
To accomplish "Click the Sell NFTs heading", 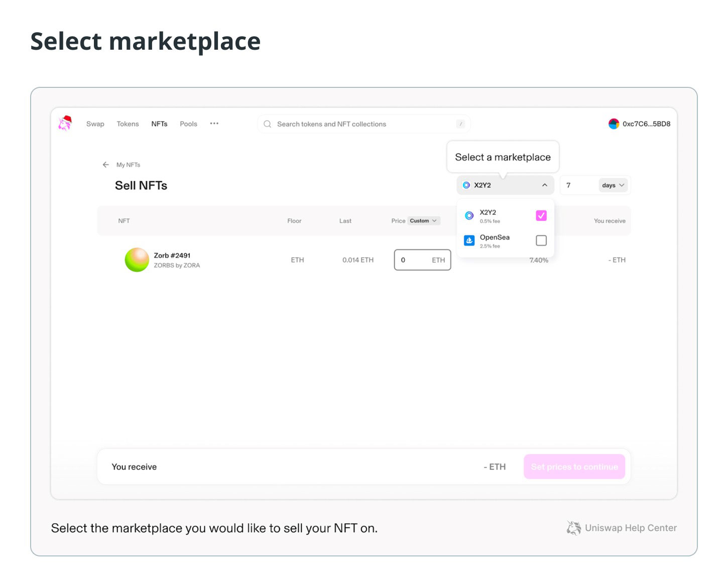I will tap(141, 185).
